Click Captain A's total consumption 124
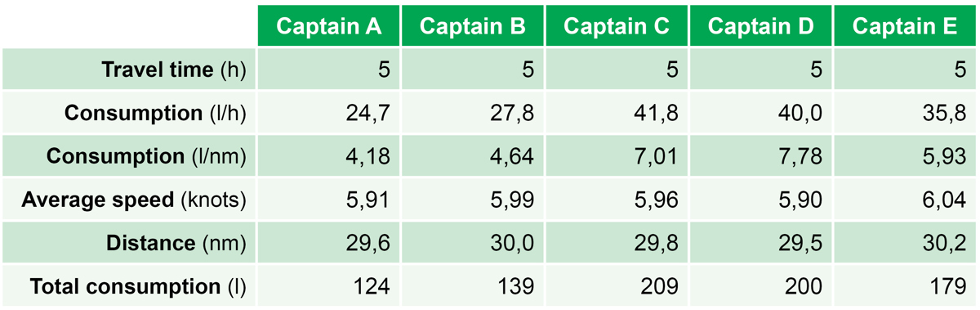The width and height of the screenshot is (980, 310). [330, 286]
